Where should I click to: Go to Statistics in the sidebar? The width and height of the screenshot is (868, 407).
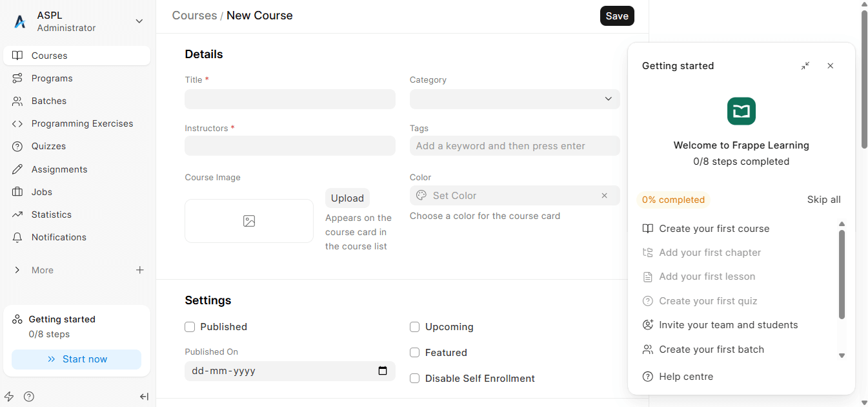coord(51,214)
